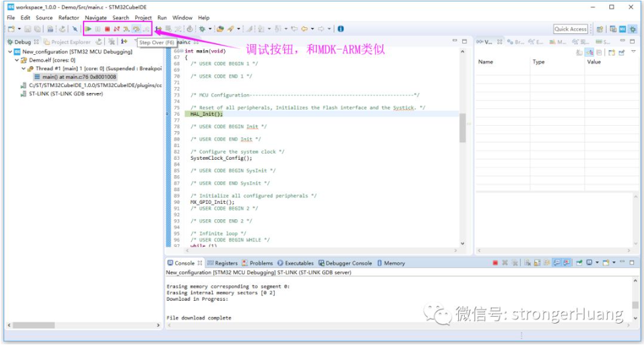Select the main() at main.c:76 stack frame
644x349 pixels.
click(75, 77)
